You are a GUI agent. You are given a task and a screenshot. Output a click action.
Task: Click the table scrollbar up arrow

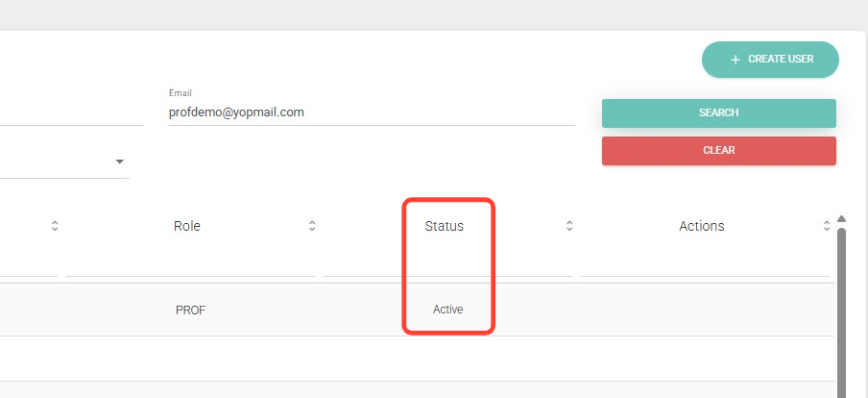click(842, 218)
